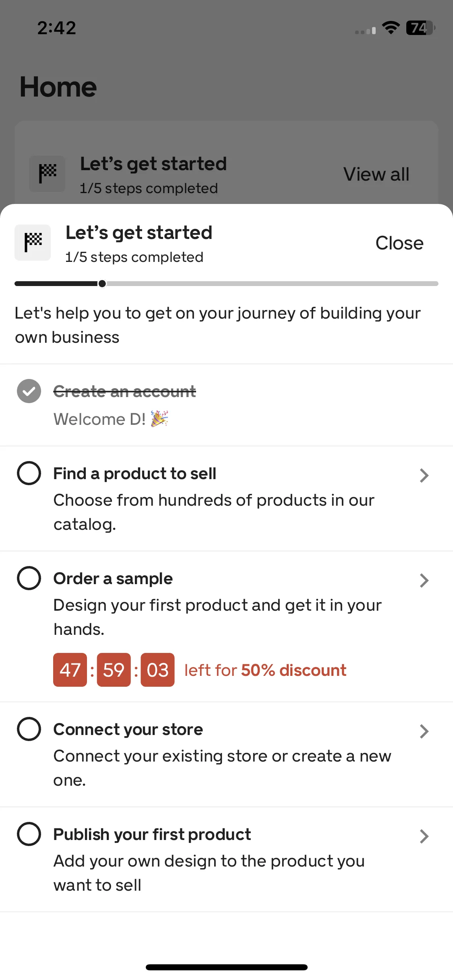Open Publish your first product chevron
Screen dimensions: 453x980
point(424,836)
